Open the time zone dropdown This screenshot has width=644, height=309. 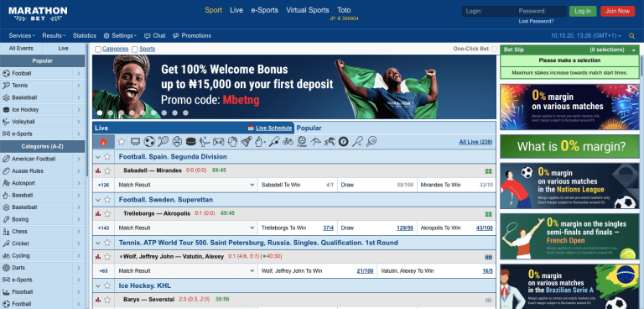586,36
